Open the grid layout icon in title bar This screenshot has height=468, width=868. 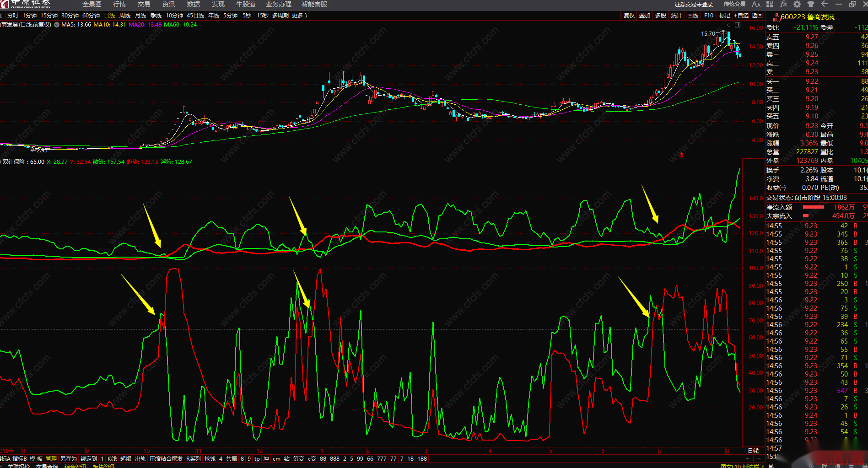(770, 4)
